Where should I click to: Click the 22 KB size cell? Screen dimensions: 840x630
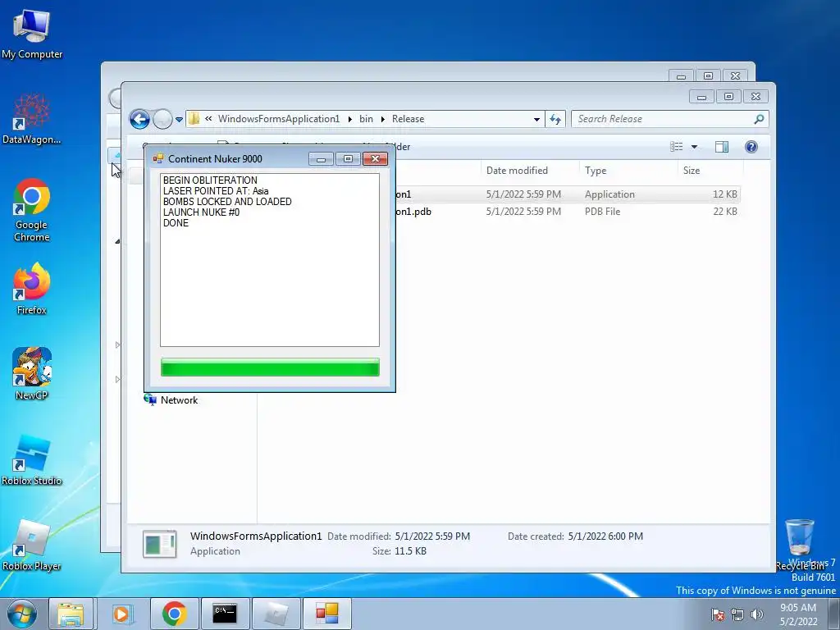tap(725, 212)
